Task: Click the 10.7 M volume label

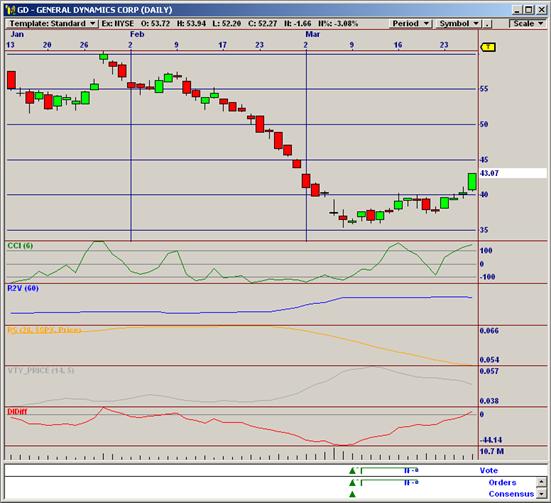Action: [492, 451]
